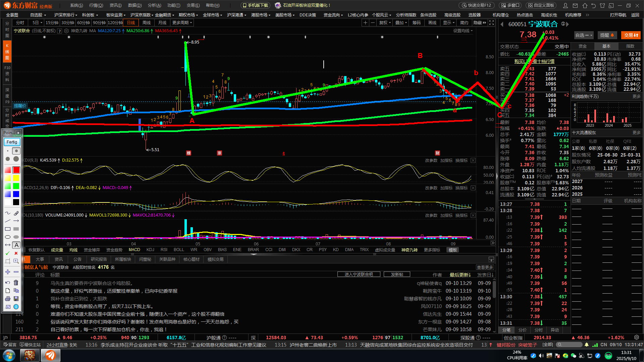Select the BOLL indicator tab
644x362 pixels.
pos(179,250)
